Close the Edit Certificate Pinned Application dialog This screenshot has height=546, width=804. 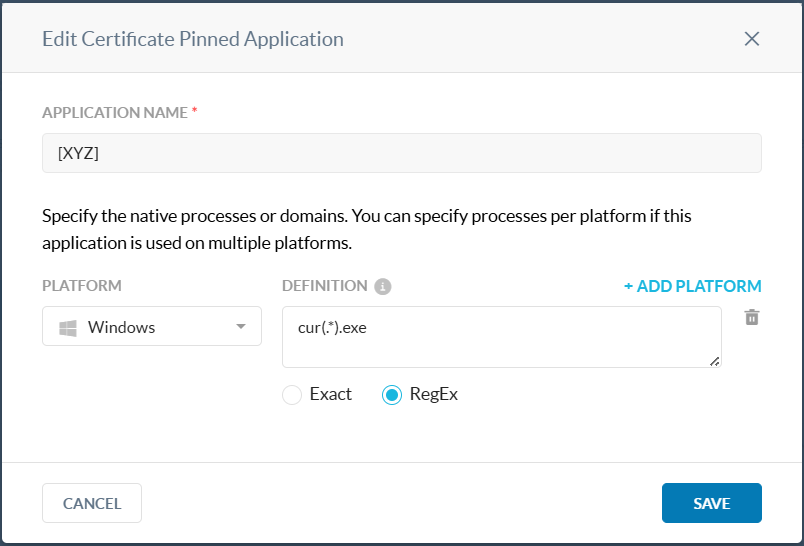pos(752,39)
